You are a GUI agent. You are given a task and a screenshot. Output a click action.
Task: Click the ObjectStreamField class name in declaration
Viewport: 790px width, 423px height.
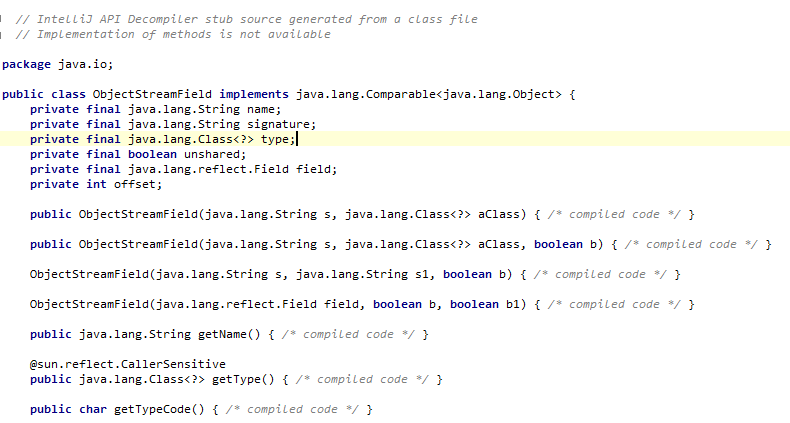point(152,94)
